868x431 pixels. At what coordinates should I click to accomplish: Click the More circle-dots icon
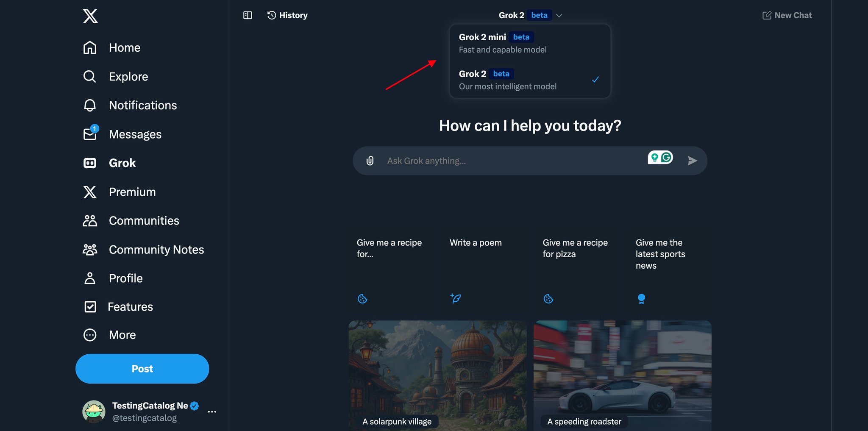(x=90, y=335)
